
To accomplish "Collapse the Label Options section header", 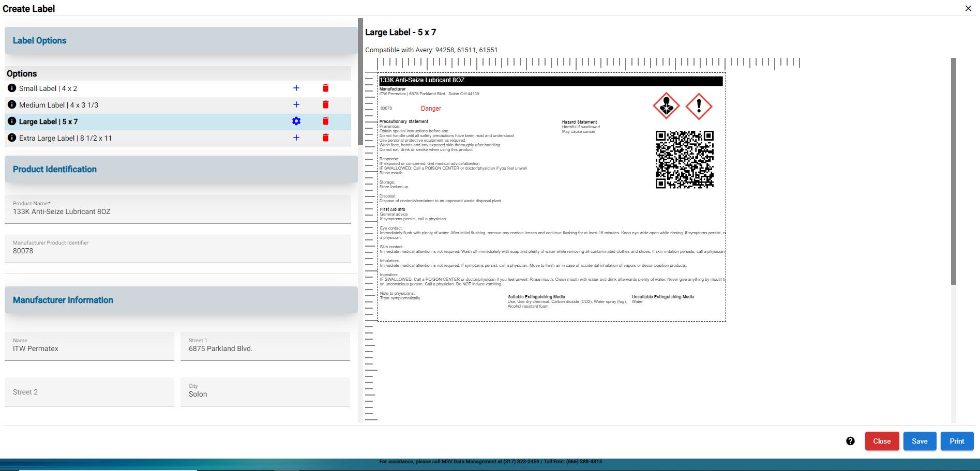I will click(181, 40).
